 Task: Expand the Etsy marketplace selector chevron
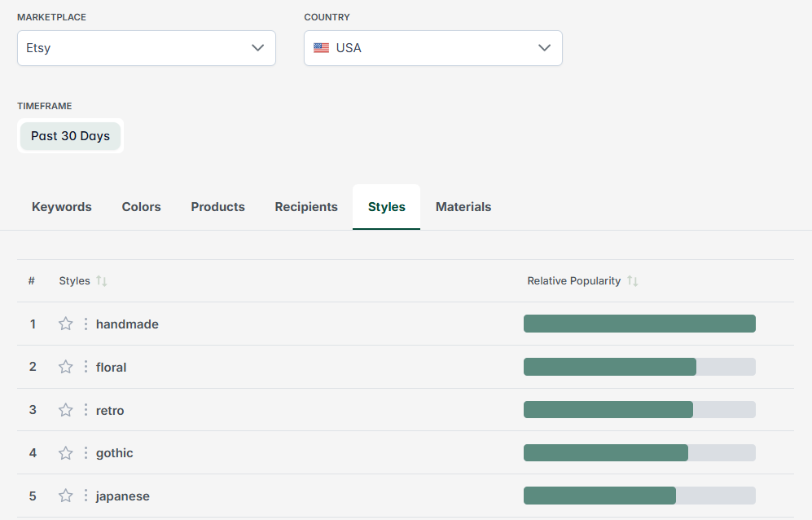258,48
